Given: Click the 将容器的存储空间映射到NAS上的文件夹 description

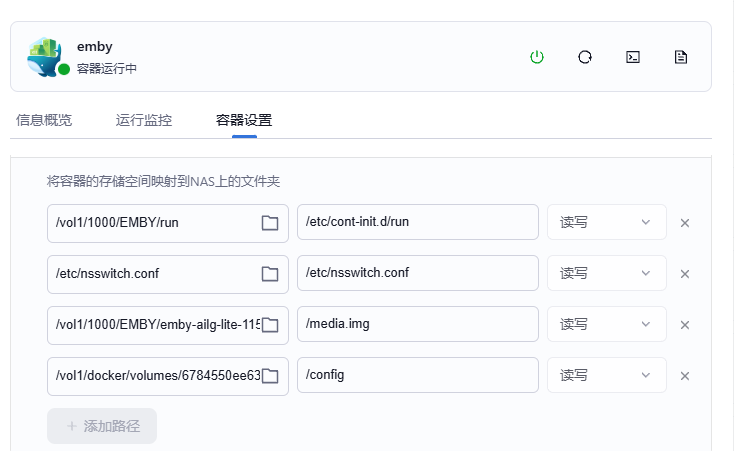Looking at the screenshot, I should tap(163, 181).
